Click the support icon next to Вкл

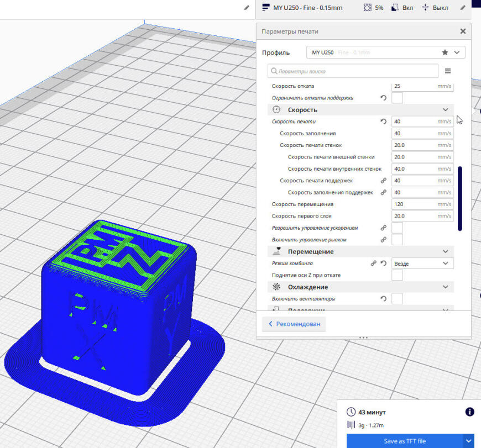[395, 8]
